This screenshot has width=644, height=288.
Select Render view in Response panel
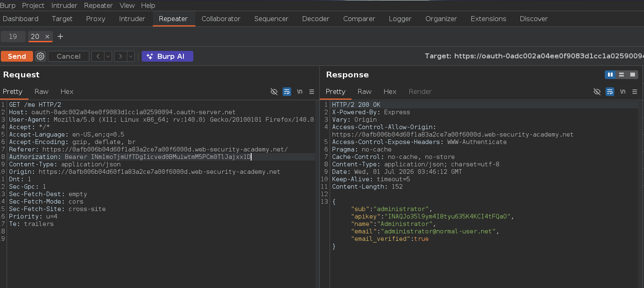[x=420, y=91]
